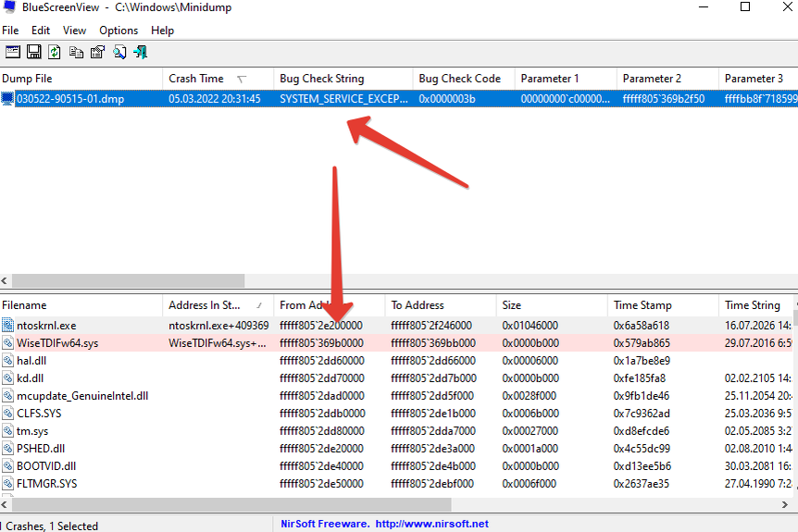The width and height of the screenshot is (798, 532).
Task: Sort by Time Stamp column header
Action: [663, 305]
